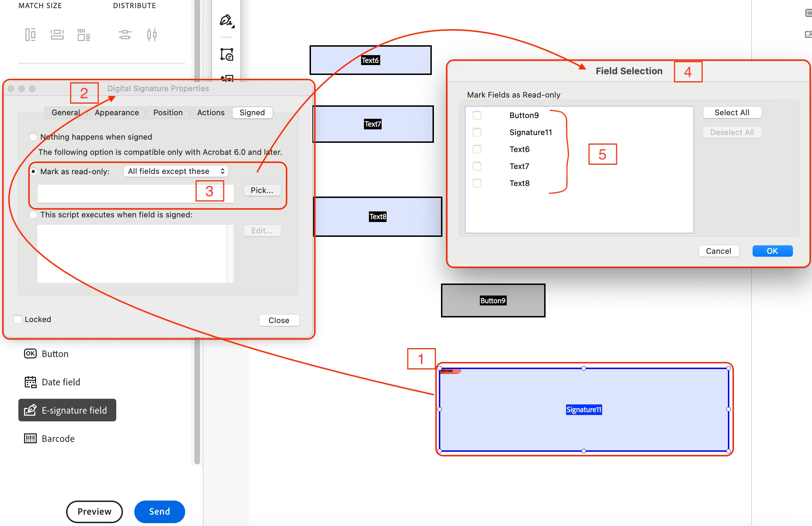The image size is (812, 526).
Task: Open the Actions tab
Action: click(x=211, y=112)
